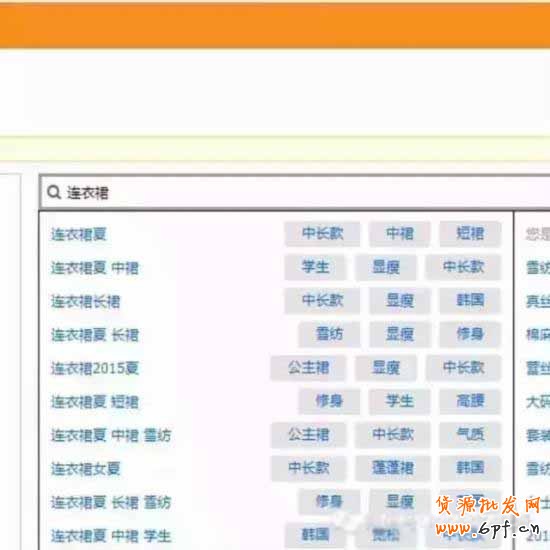
Task: Click 公主裙 tag beside 连衣裙2015夏
Action: tap(308, 368)
